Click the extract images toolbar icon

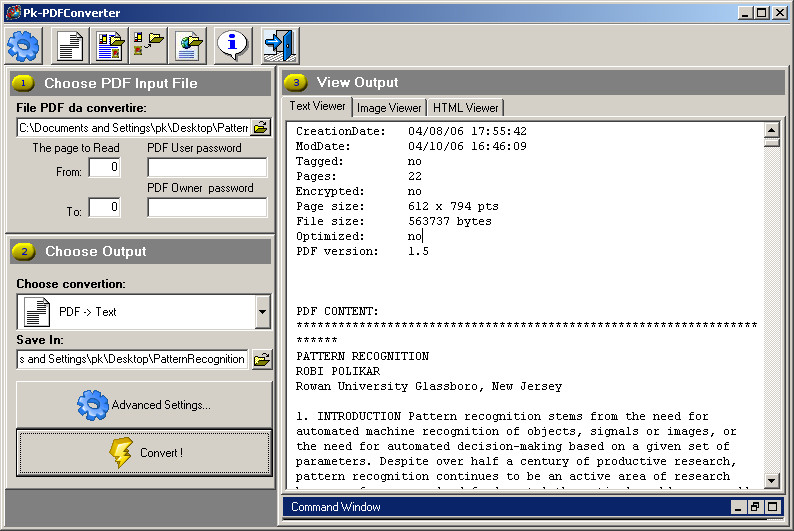tap(149, 46)
